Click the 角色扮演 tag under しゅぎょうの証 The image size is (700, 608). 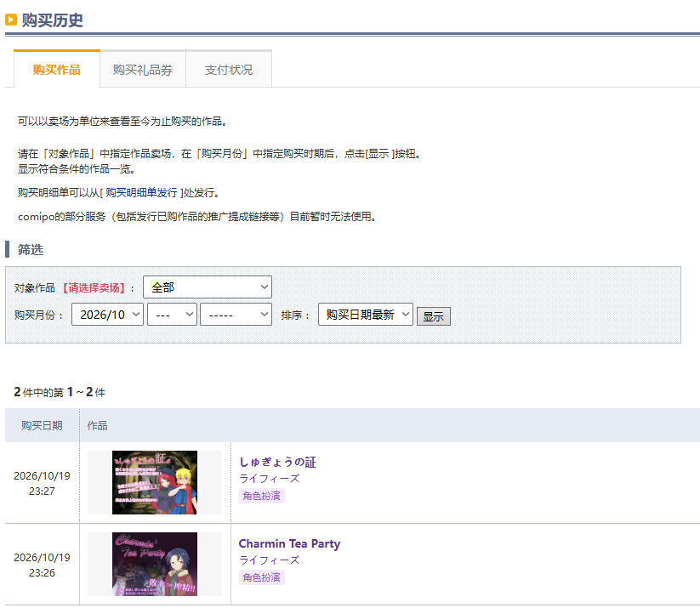[x=262, y=496]
